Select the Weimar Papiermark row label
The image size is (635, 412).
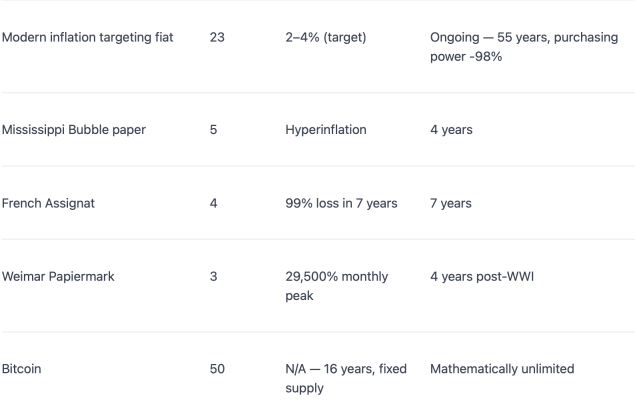coord(58,277)
